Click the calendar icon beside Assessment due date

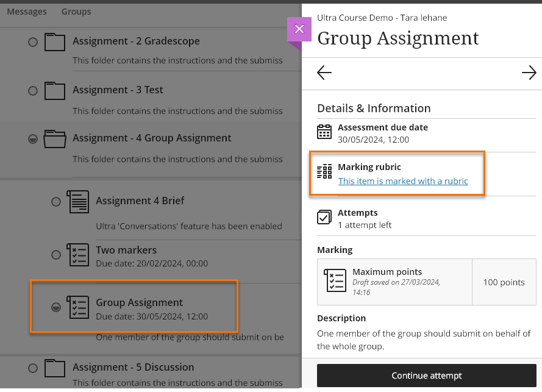pyautogui.click(x=324, y=132)
